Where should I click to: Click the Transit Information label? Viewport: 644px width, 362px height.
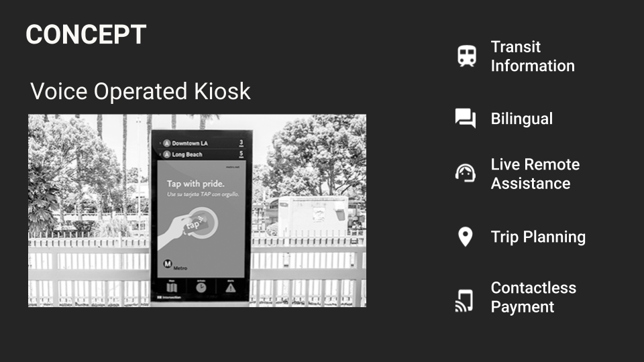point(533,56)
